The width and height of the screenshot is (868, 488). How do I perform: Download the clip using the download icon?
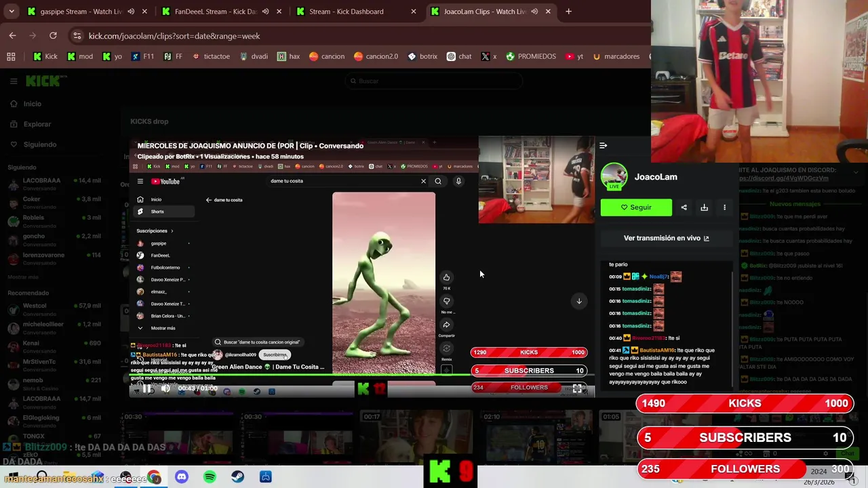(704, 207)
